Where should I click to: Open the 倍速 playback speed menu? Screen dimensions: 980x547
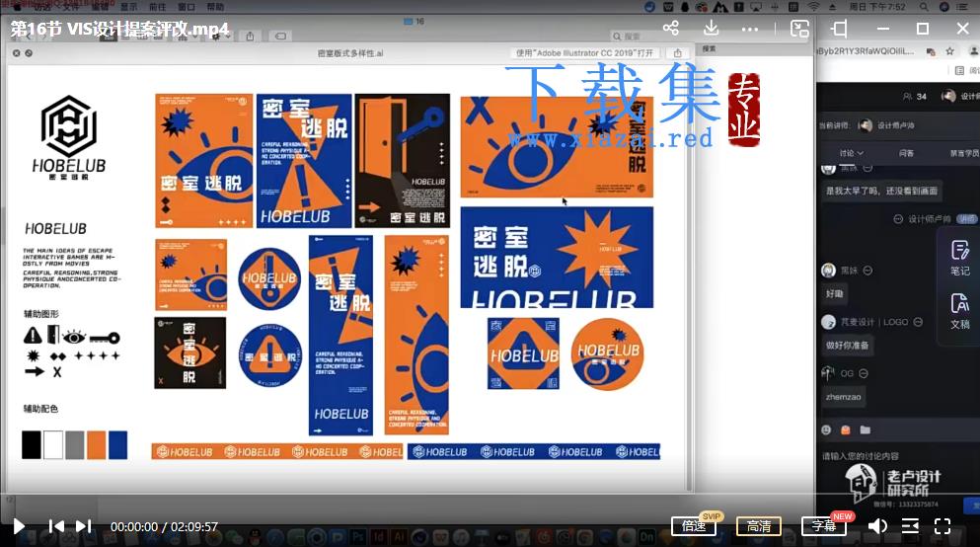click(x=694, y=526)
